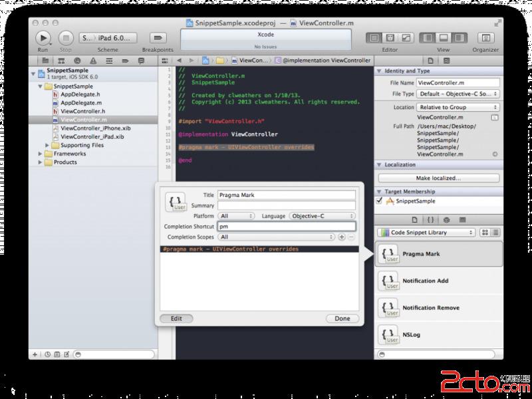Click the Done button in snippet popover

(x=342, y=319)
